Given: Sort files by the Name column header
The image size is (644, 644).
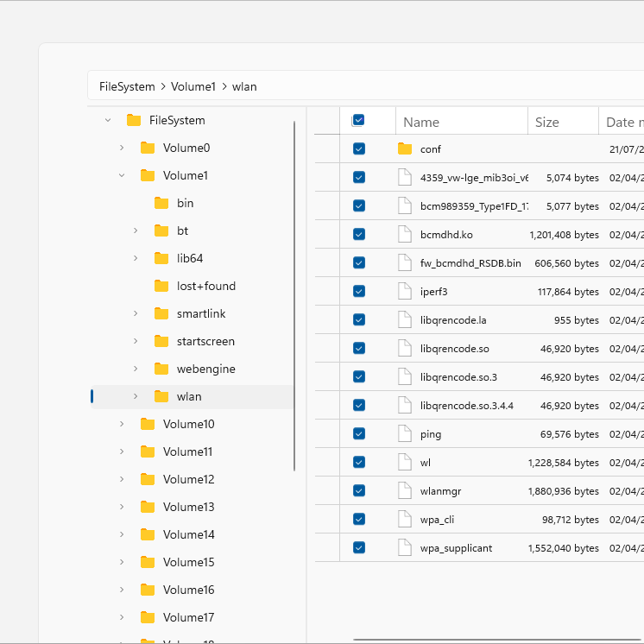Looking at the screenshot, I should pos(421,122).
